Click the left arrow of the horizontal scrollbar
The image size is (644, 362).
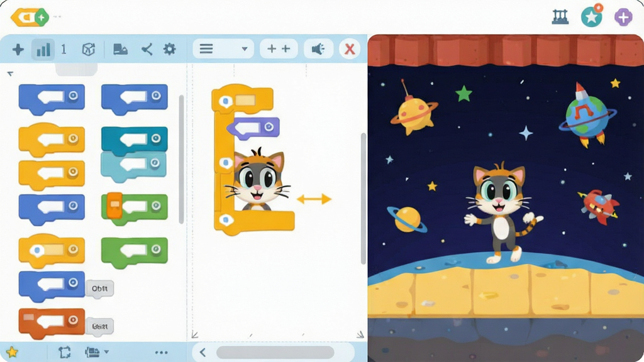203,352
